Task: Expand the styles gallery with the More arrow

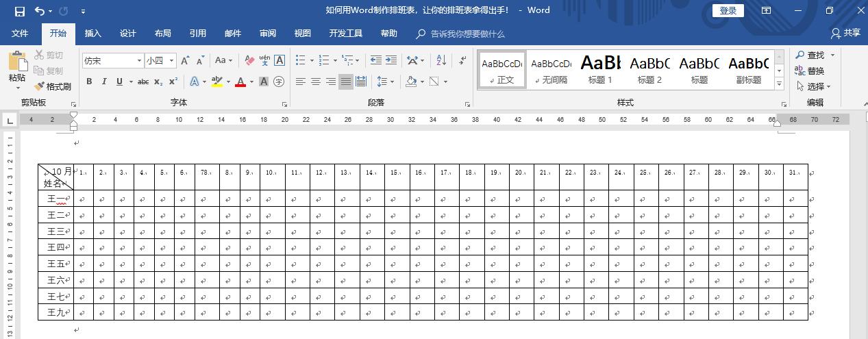Action: click(779, 84)
